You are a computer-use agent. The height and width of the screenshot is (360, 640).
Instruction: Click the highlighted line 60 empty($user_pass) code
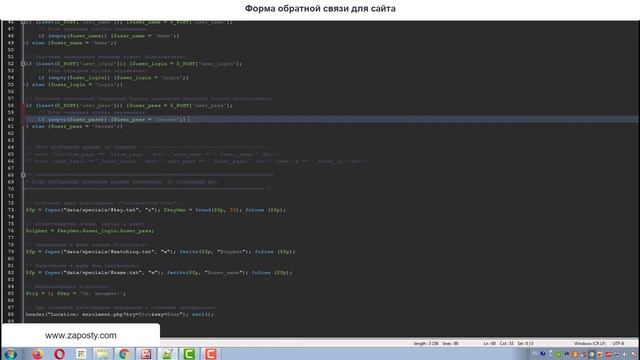114,119
